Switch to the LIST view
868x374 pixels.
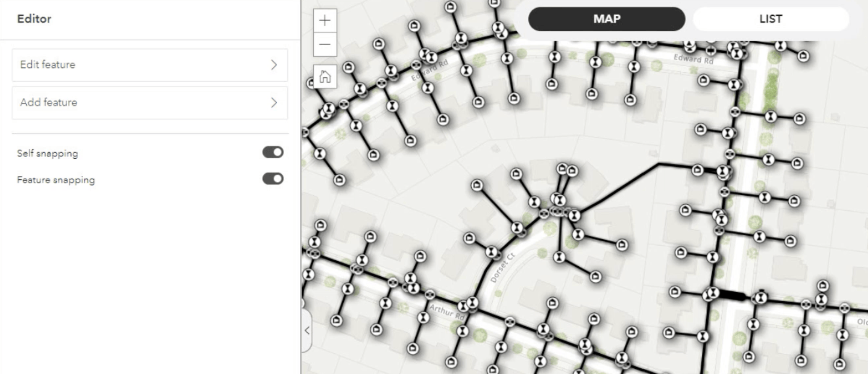click(x=769, y=19)
